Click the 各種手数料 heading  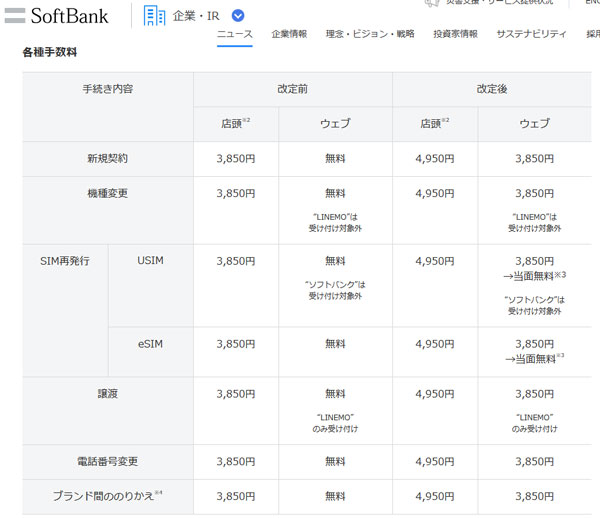50,52
